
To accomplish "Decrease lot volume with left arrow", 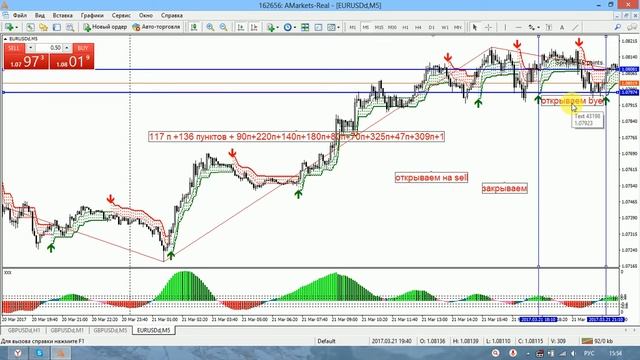I will (x=30, y=48).
